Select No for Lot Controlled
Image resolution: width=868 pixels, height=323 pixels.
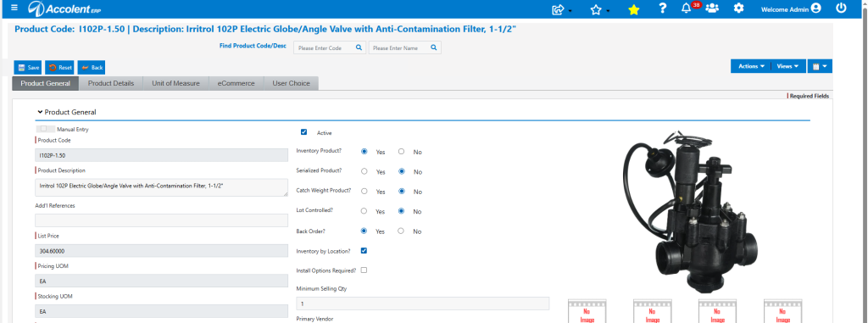pos(401,211)
